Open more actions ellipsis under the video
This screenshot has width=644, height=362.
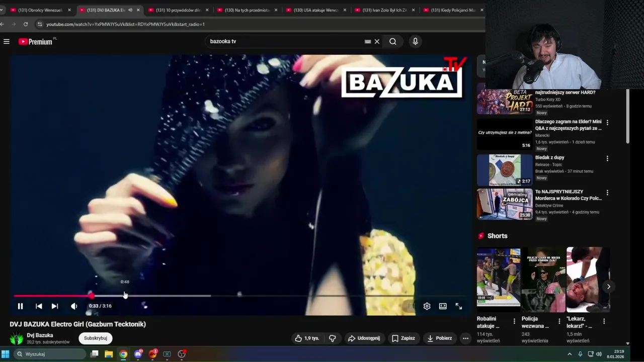coord(465,338)
